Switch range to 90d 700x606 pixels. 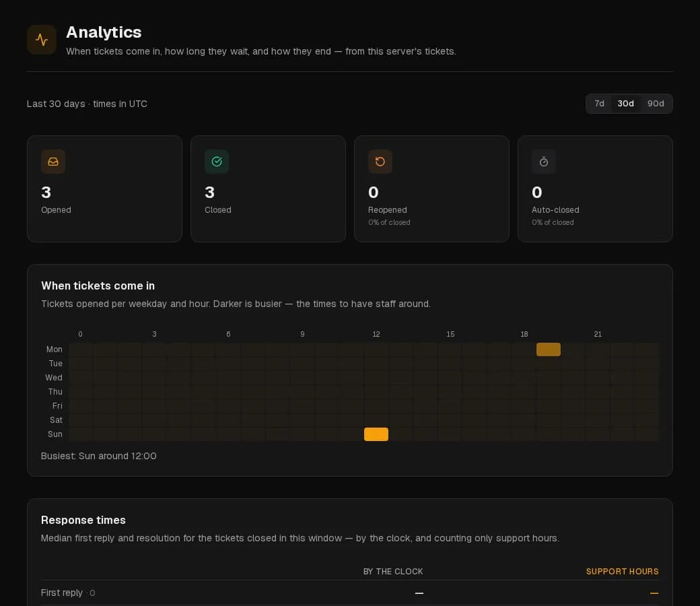656,104
